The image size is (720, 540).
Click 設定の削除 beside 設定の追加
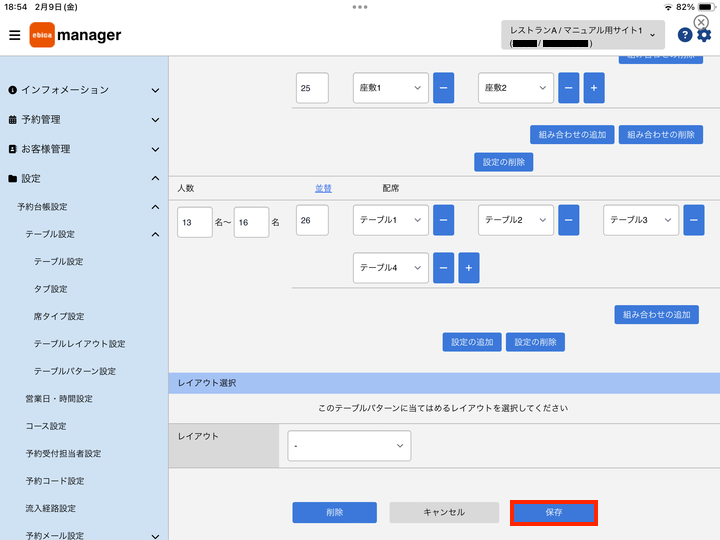coord(535,342)
